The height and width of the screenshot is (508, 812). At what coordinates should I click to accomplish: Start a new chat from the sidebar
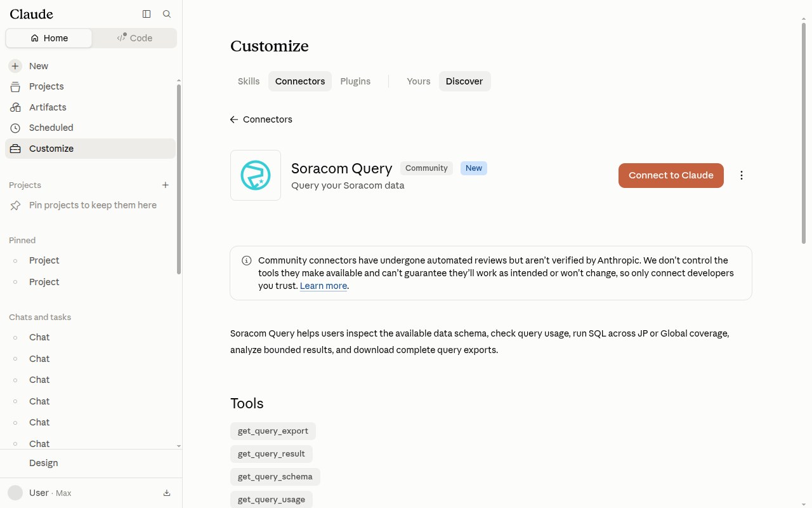pos(90,66)
